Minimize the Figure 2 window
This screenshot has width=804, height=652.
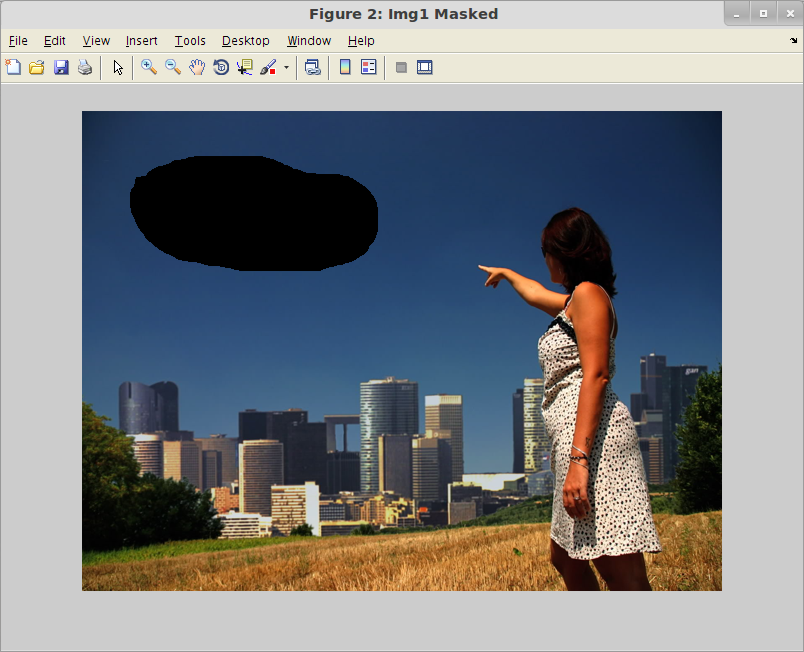tap(737, 14)
